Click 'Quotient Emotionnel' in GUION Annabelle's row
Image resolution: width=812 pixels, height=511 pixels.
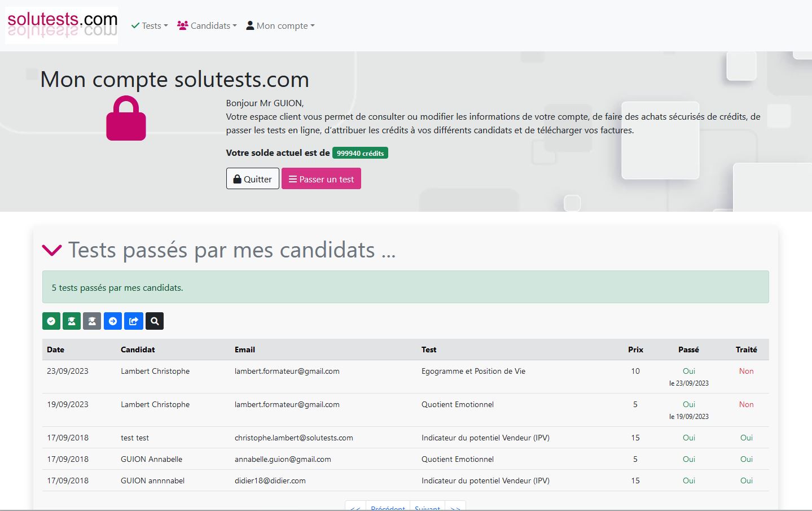coord(458,459)
